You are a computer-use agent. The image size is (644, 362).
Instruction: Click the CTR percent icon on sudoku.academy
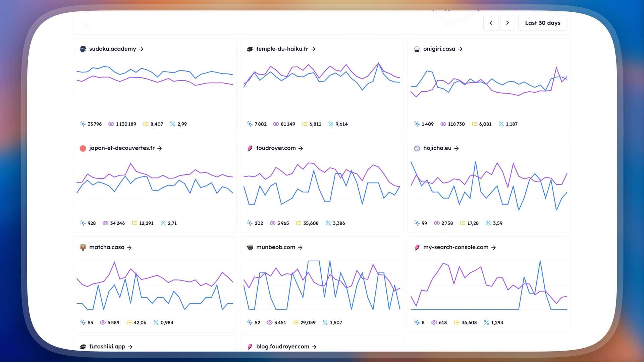pos(173,124)
